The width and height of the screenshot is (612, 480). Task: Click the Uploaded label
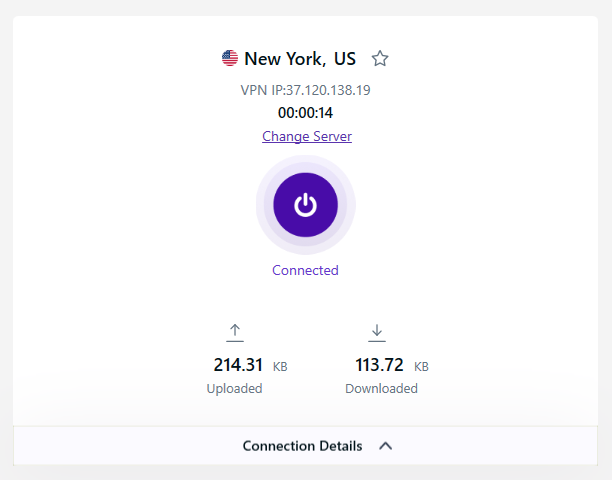click(x=234, y=388)
